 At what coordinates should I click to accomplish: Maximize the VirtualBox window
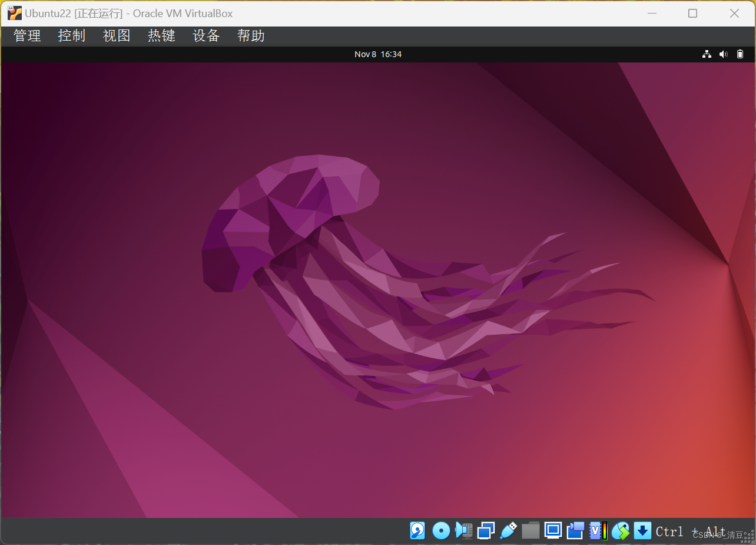coord(693,13)
